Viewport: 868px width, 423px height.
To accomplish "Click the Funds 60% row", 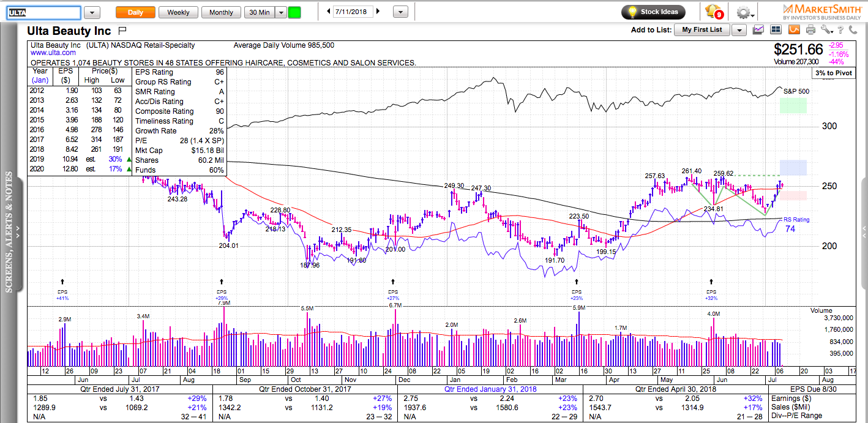I will pyautogui.click(x=179, y=170).
